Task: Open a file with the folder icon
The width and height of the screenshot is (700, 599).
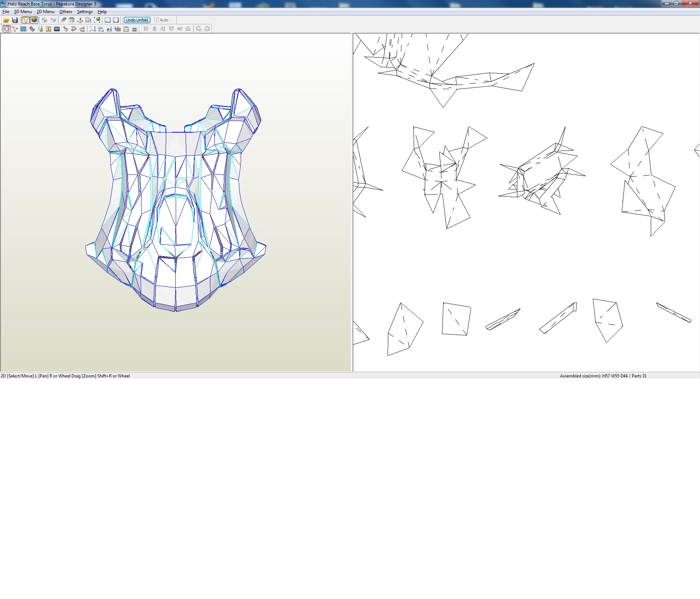Action: coord(6,20)
